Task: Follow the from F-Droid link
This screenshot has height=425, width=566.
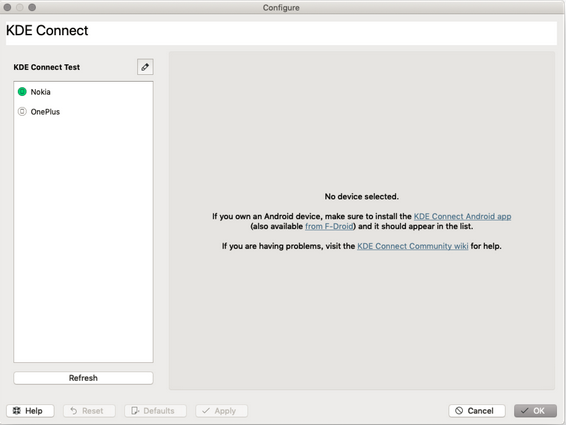Action: click(x=329, y=226)
